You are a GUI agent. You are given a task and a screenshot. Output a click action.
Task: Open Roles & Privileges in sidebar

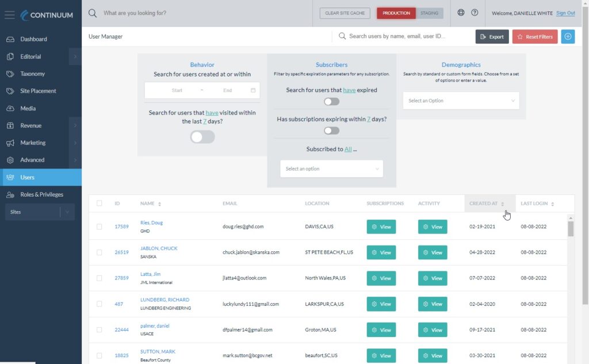point(41,194)
